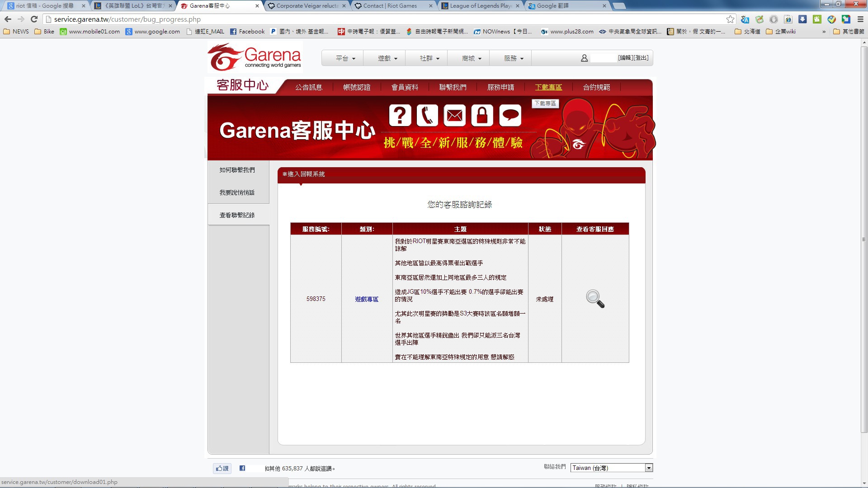This screenshot has height=488, width=868.
Task: Show more bookmarks chevron
Action: [824, 32]
